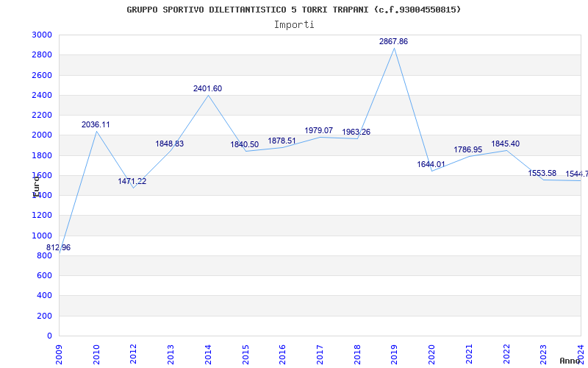Click the 2021 x-axis year label

tap(469, 354)
